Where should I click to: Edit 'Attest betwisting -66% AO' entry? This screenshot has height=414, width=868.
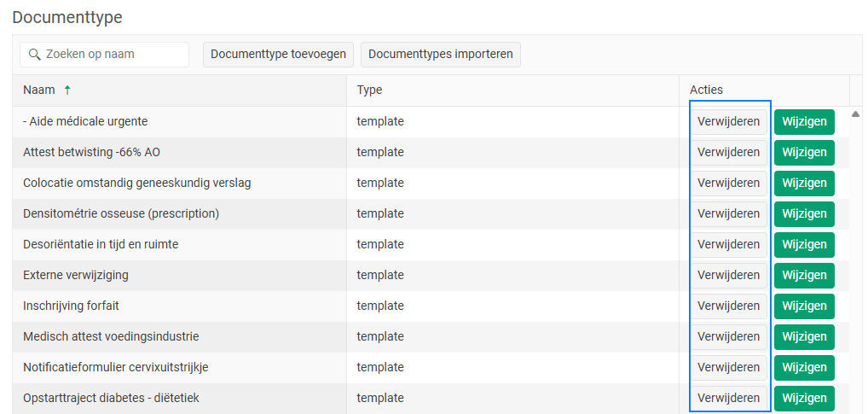(804, 153)
